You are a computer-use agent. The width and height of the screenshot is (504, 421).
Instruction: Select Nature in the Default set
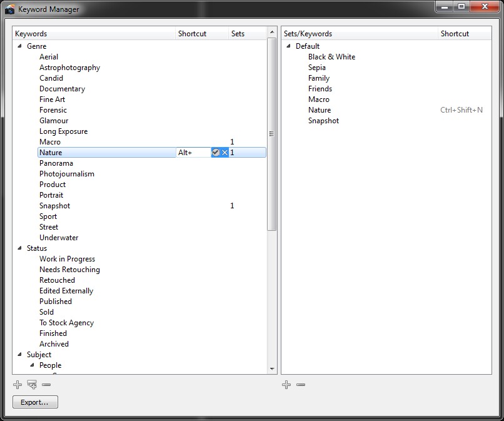[x=320, y=110]
